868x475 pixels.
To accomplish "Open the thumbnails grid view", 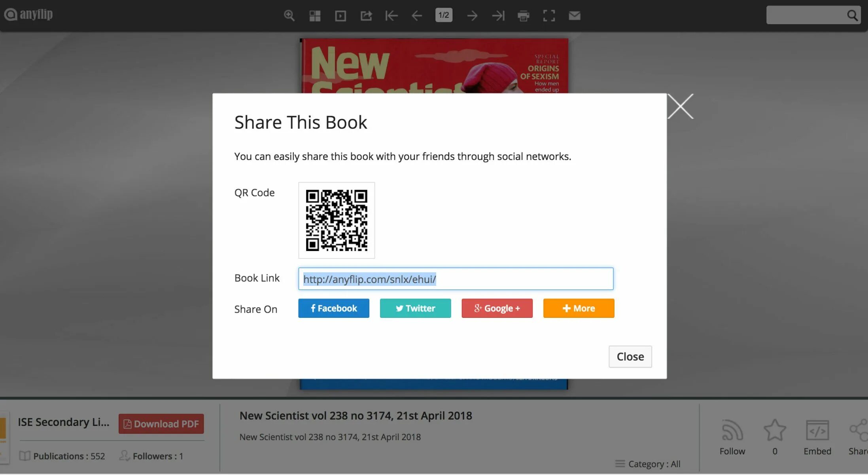I will point(315,16).
